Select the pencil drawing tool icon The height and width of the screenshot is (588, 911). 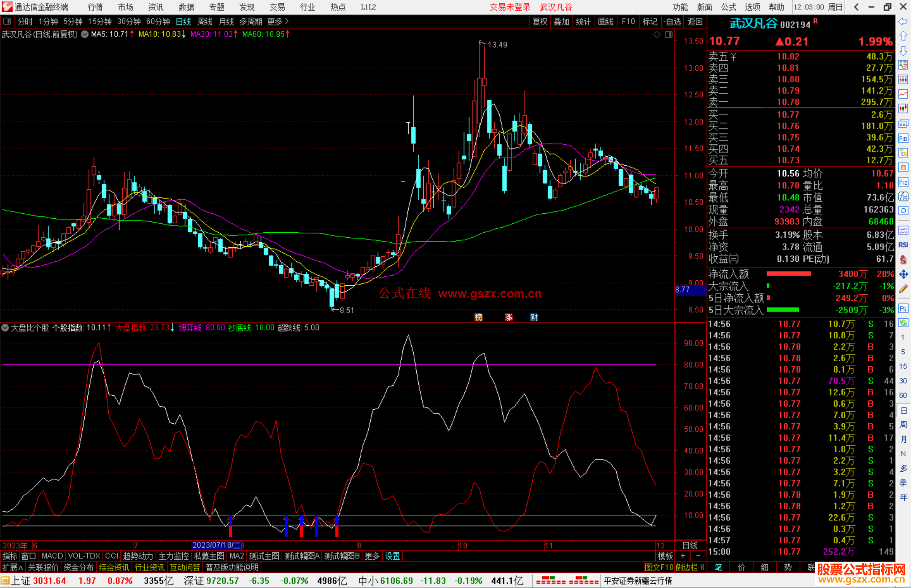tap(903, 289)
